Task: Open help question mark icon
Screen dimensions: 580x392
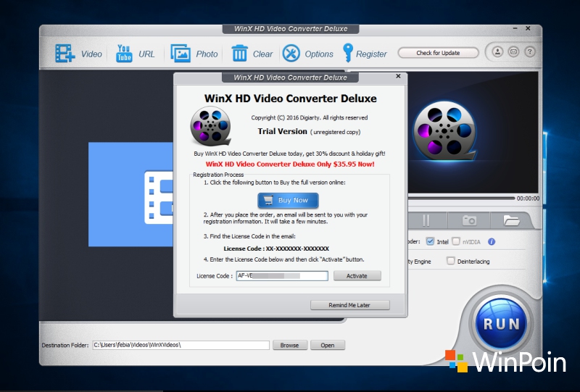Action: [530, 51]
